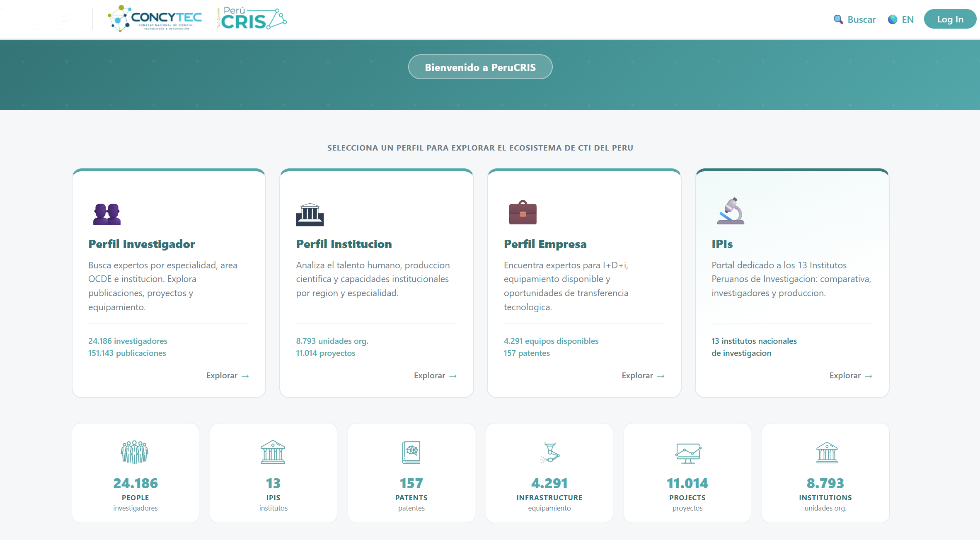980x540 pixels.
Task: Click the institution building icon in Perfil Institucion
Action: pos(310,214)
